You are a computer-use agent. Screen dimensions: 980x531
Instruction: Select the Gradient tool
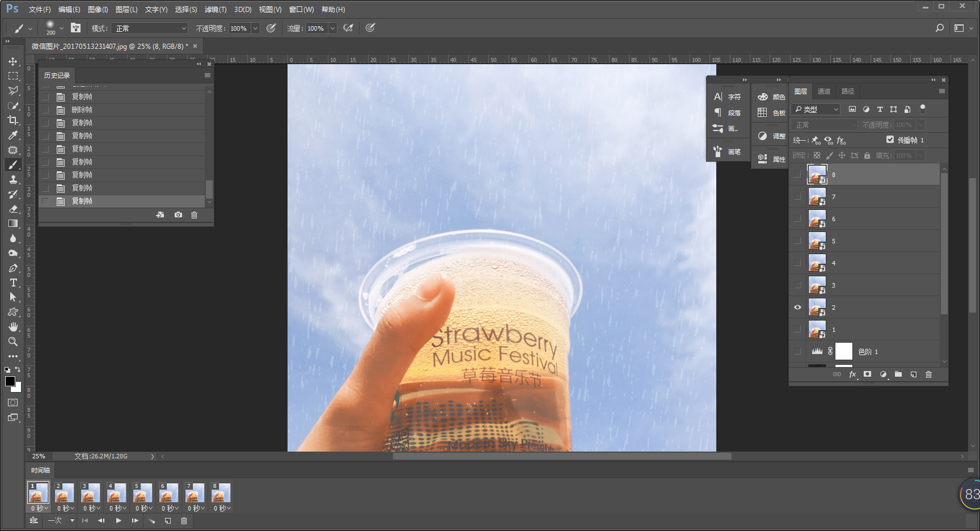tap(13, 224)
